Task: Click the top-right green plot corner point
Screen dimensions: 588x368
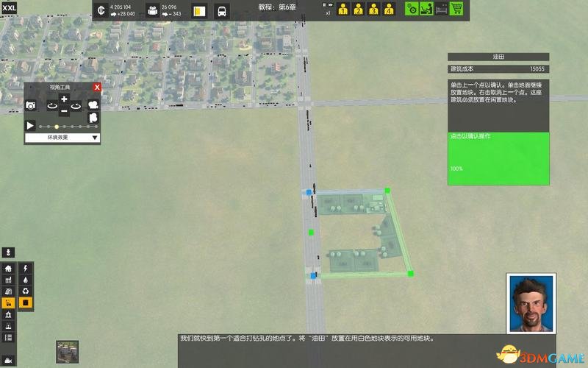Action: [x=387, y=191]
